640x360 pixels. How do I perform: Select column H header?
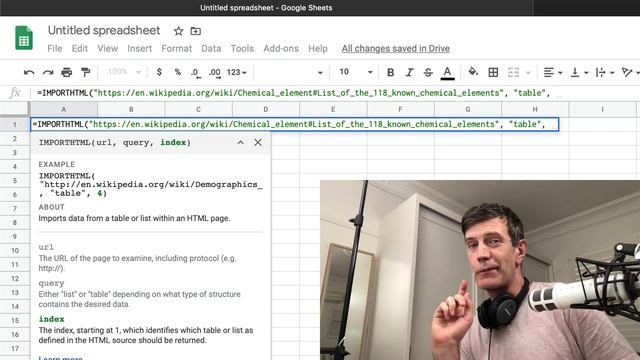535,109
